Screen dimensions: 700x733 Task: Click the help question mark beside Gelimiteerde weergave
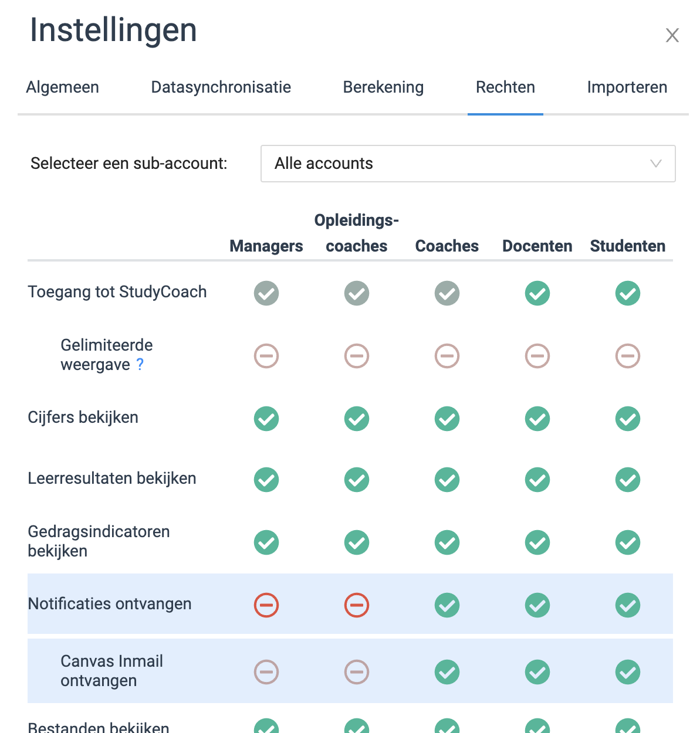pos(140,364)
